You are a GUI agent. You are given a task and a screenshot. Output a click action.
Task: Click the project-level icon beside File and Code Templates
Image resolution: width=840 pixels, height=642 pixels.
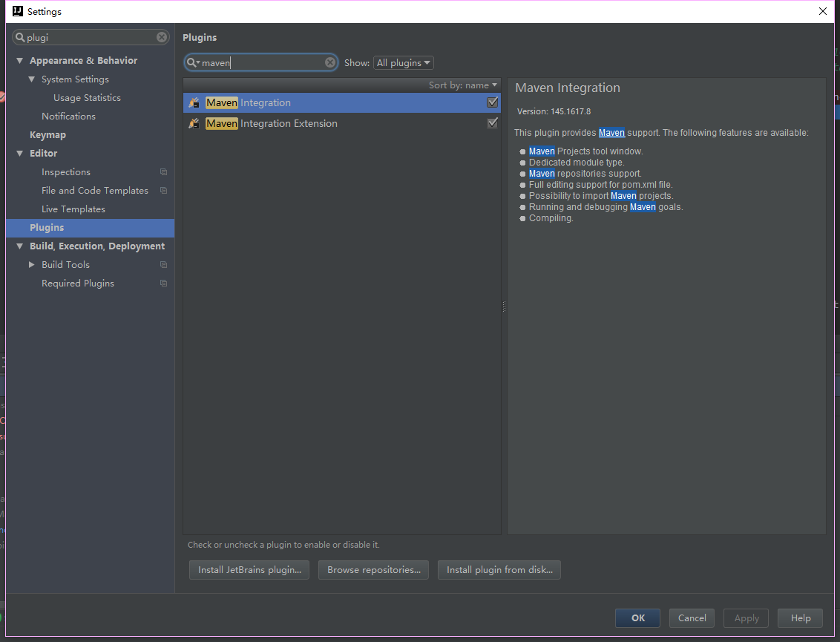coord(163,191)
